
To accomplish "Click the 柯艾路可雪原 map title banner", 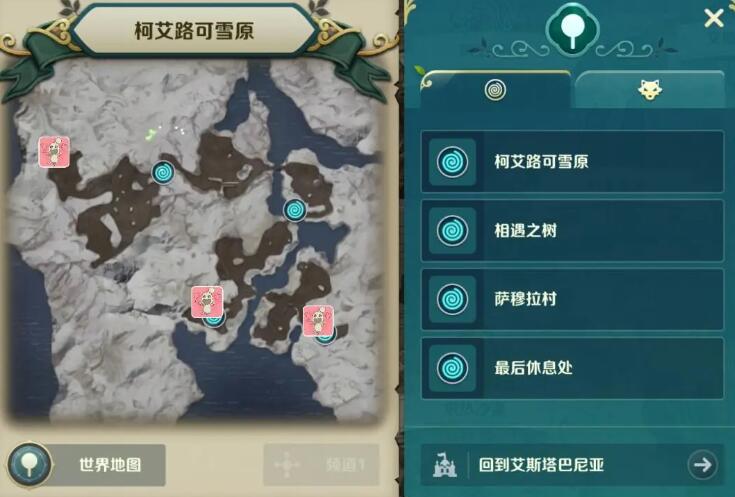I will 194,30.
